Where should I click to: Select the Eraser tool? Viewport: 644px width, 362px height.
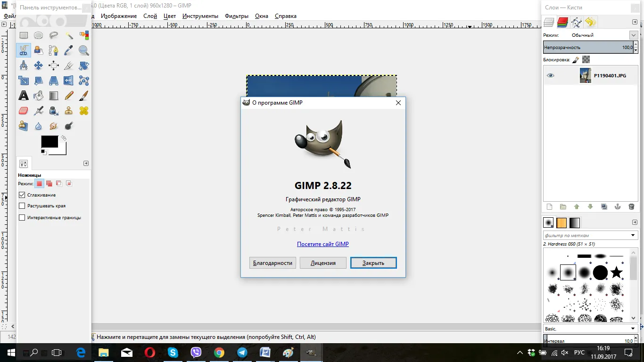(24, 110)
